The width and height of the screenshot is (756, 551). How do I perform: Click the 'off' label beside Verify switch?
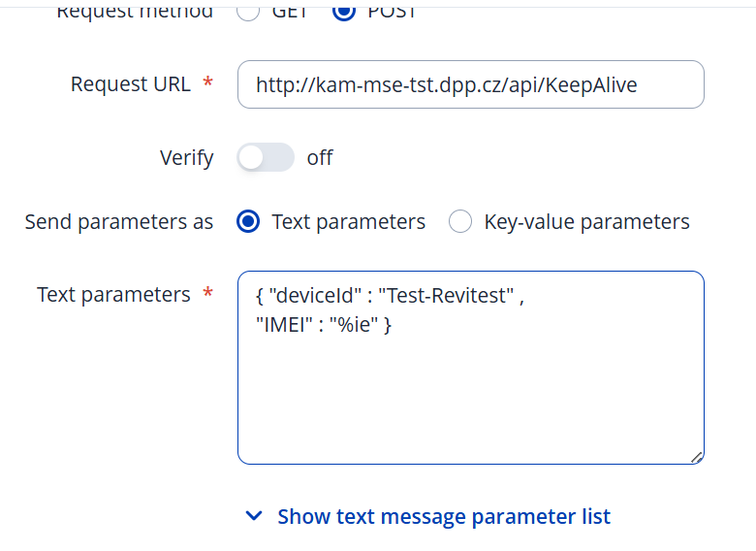320,158
